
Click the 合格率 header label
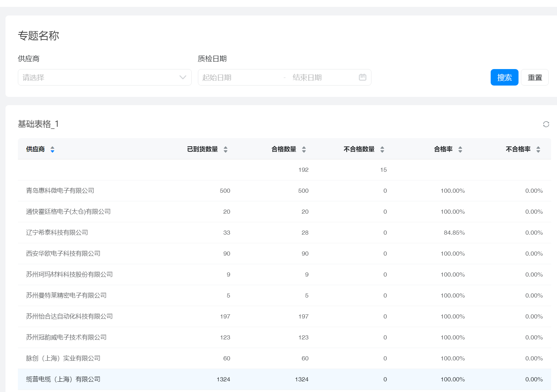click(x=443, y=149)
